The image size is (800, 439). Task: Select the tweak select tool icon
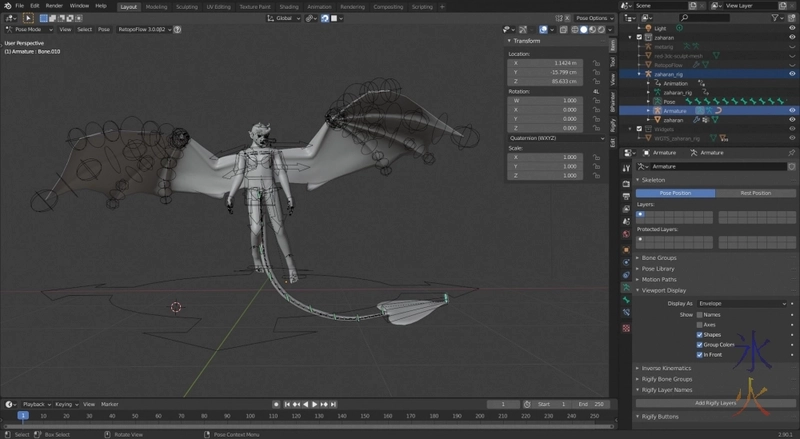pyautogui.click(x=28, y=18)
